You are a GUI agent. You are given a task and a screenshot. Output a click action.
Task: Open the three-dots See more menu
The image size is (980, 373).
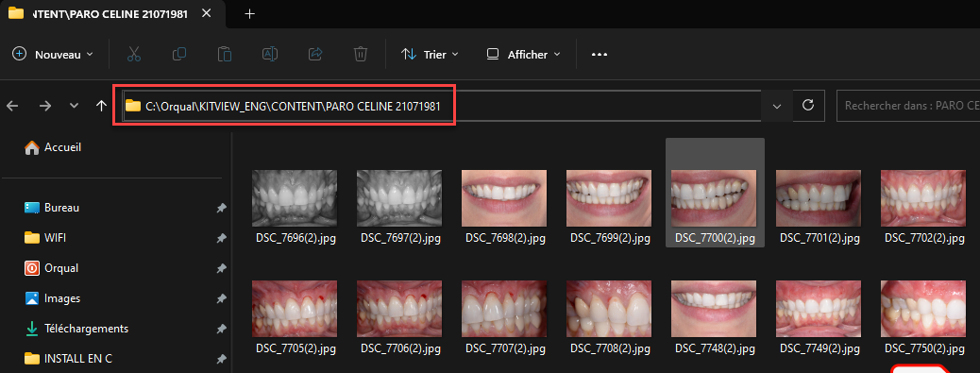600,55
